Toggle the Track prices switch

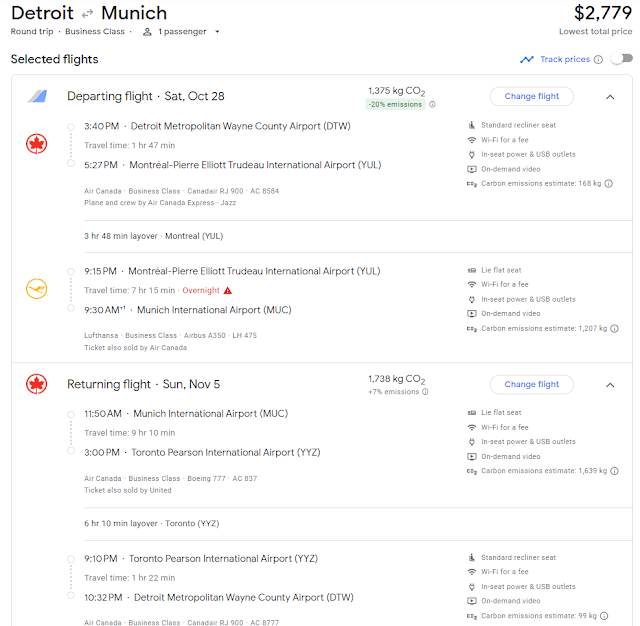click(x=622, y=59)
